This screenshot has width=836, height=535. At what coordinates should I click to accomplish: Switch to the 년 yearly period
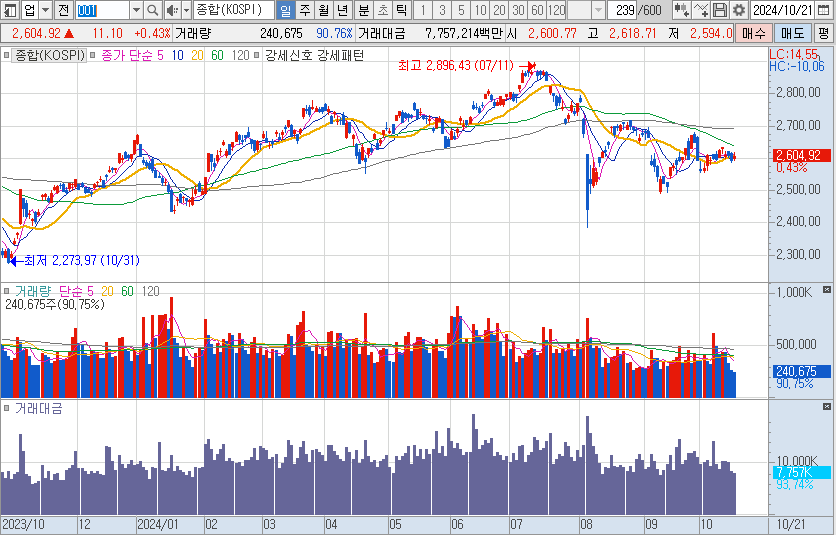click(x=343, y=10)
